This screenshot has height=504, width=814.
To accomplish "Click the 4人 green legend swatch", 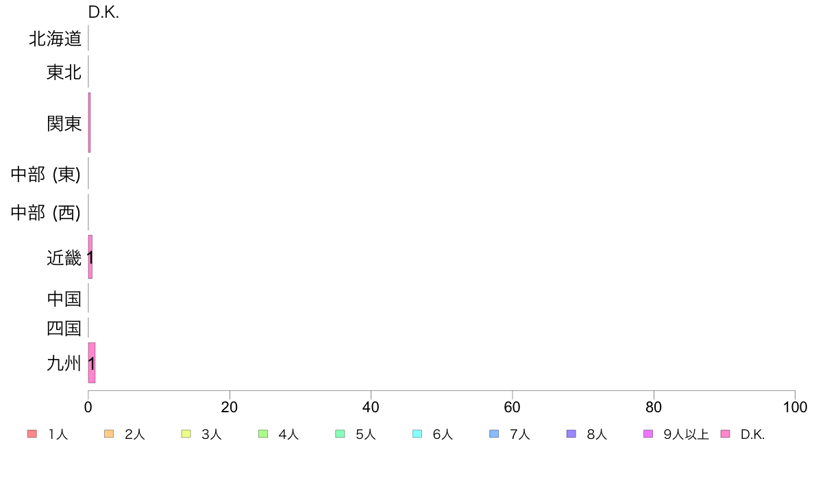I will [263, 434].
